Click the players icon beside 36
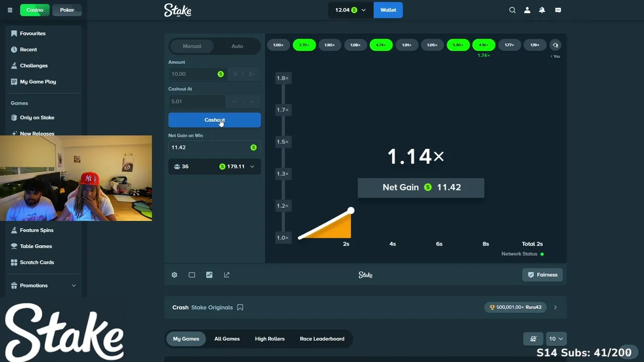Image resolution: width=644 pixels, height=362 pixels. tap(177, 166)
